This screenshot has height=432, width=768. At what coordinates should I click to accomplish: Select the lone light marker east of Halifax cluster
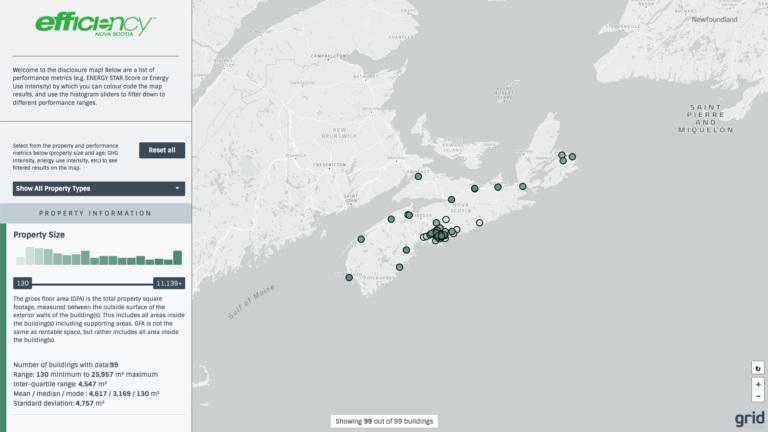480,222
